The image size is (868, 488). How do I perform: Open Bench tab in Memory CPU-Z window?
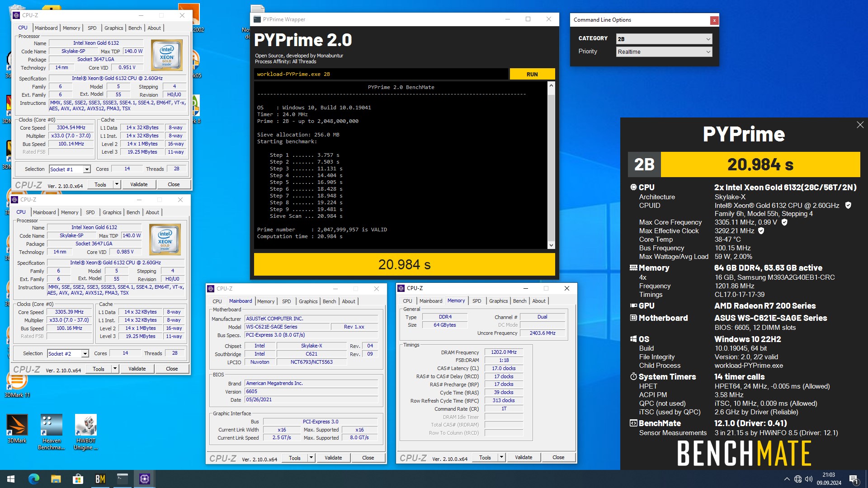pos(519,301)
